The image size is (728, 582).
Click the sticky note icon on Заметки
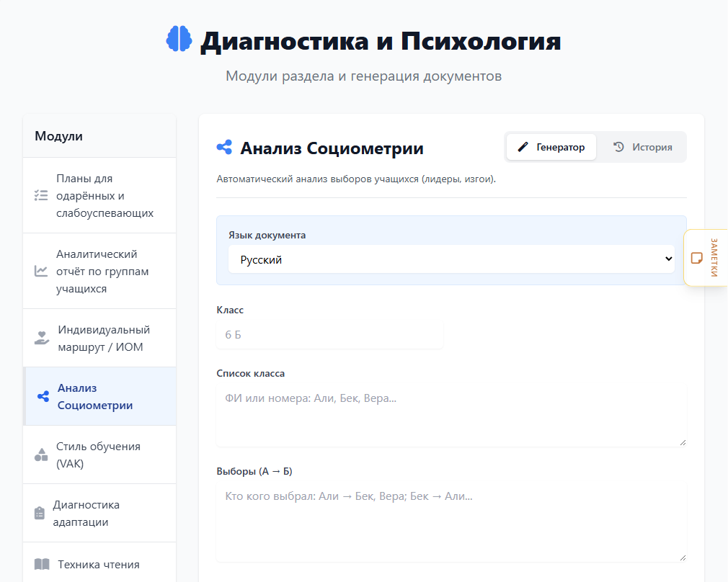pyautogui.click(x=696, y=258)
